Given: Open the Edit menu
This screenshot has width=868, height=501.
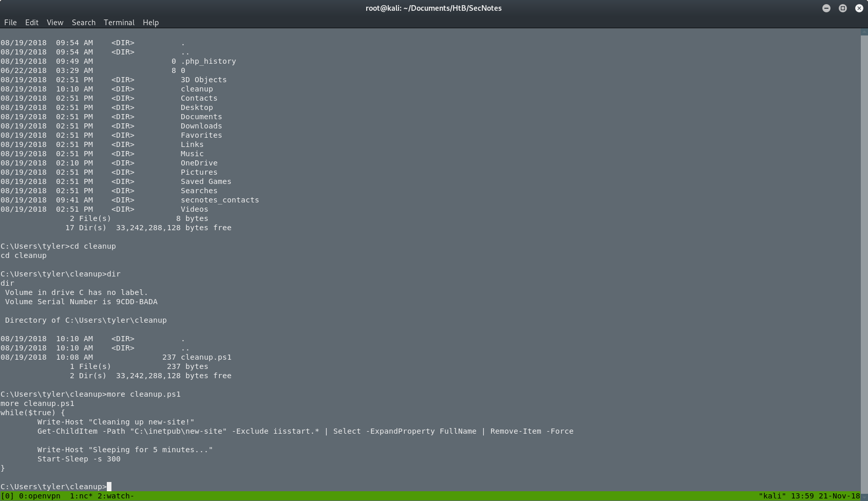Looking at the screenshot, I should [31, 22].
